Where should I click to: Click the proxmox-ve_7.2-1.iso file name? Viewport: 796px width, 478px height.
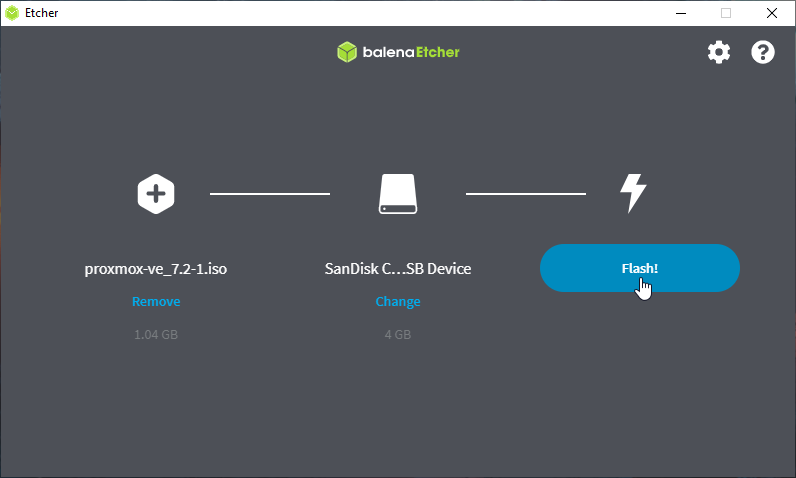point(156,268)
